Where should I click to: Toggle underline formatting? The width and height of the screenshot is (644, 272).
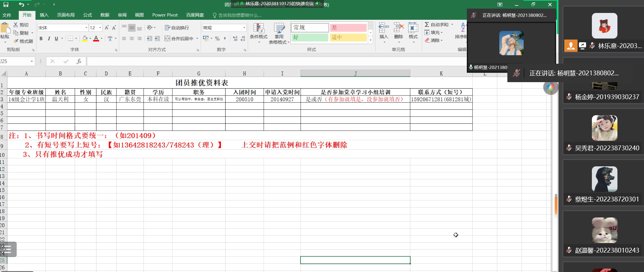pos(57,39)
